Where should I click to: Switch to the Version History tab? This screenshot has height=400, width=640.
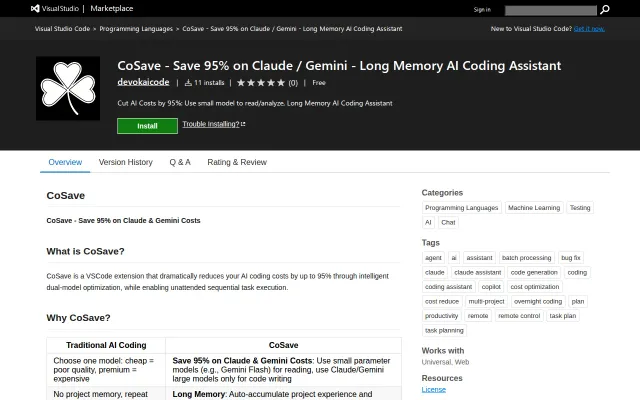(x=126, y=162)
